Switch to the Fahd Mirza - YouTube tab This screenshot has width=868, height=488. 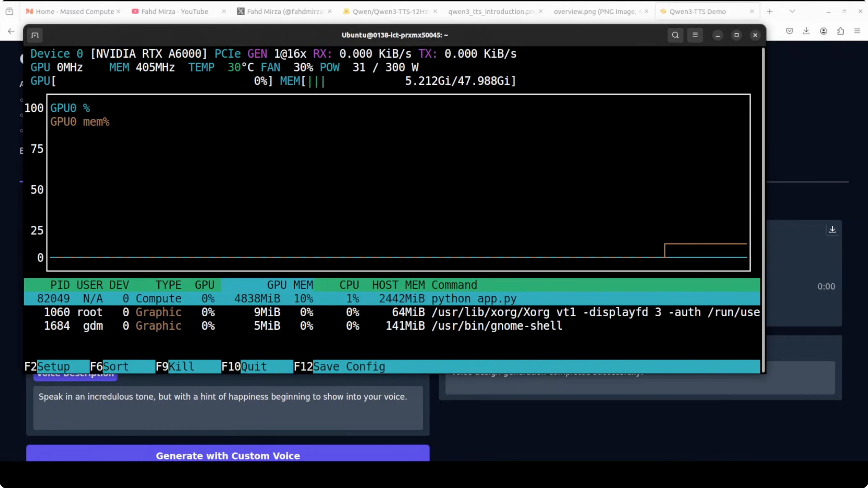pos(175,12)
